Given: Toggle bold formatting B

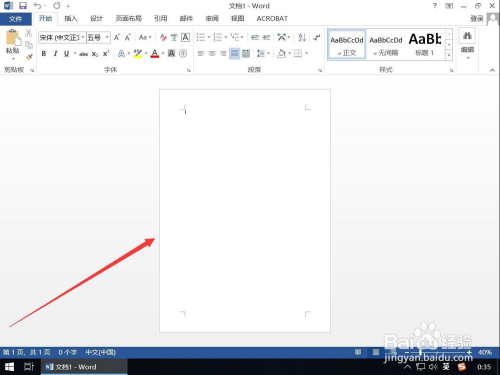Looking at the screenshot, I should point(44,53).
